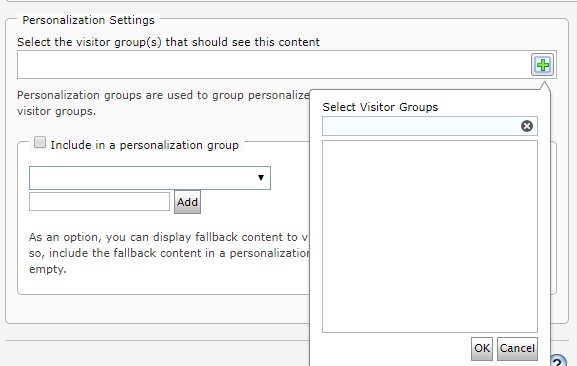
Task: Clear visitor group search with X icon
Action: click(527, 126)
